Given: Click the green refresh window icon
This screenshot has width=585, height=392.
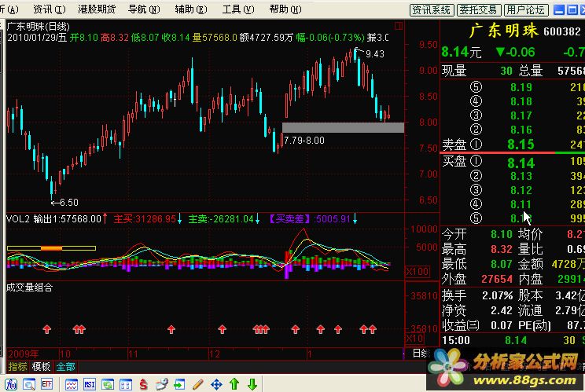Looking at the screenshot, I should click(108, 384).
